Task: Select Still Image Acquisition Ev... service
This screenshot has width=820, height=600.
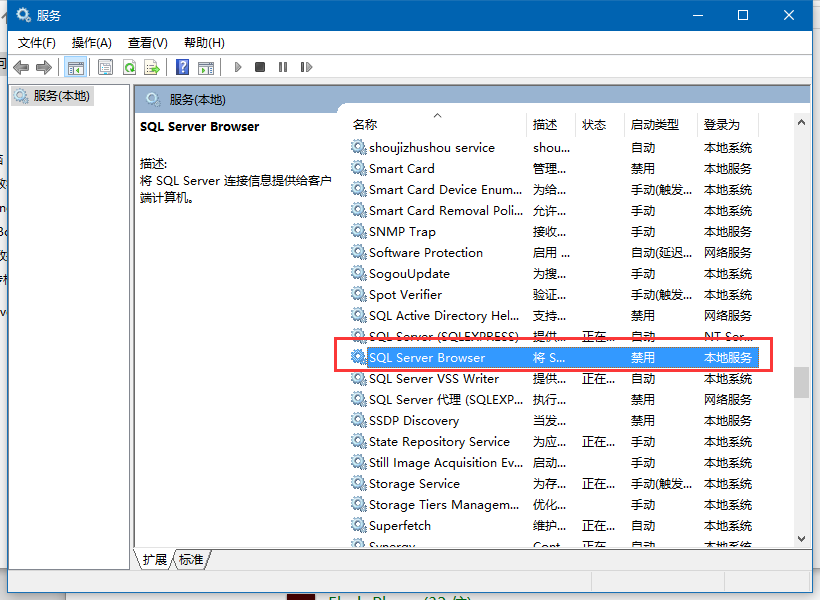Action: [554, 463]
